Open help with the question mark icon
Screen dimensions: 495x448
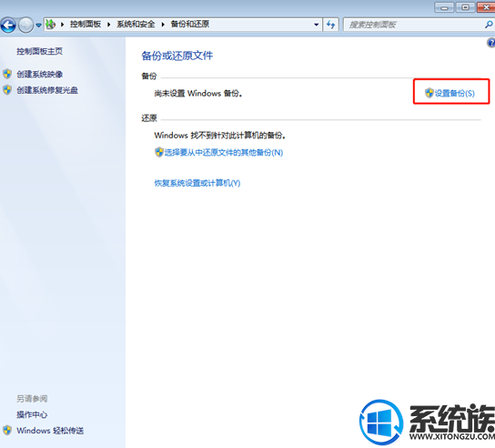491,43
